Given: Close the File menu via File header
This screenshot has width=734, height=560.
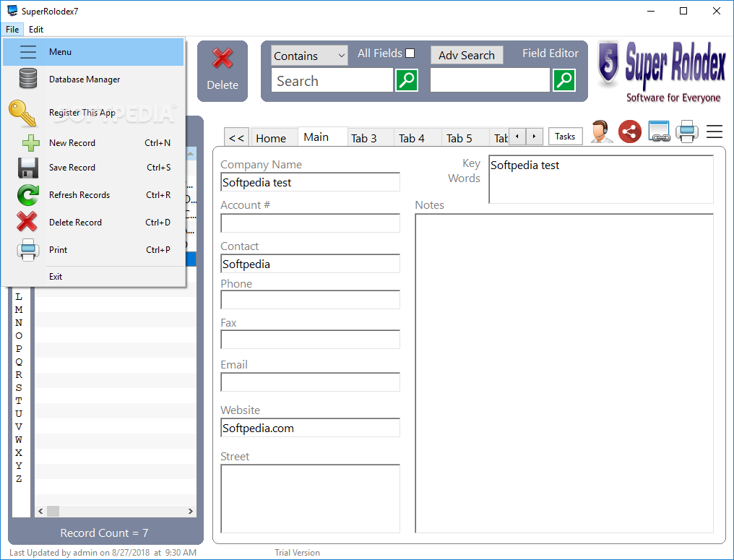Looking at the screenshot, I should [x=12, y=29].
